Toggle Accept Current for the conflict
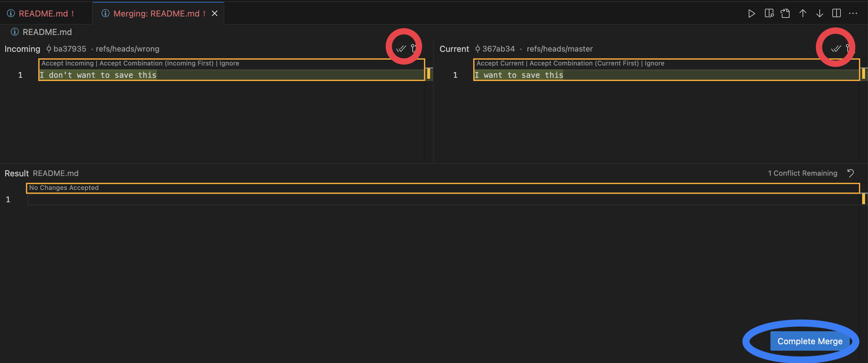Image resolution: width=868 pixels, height=363 pixels. point(500,63)
